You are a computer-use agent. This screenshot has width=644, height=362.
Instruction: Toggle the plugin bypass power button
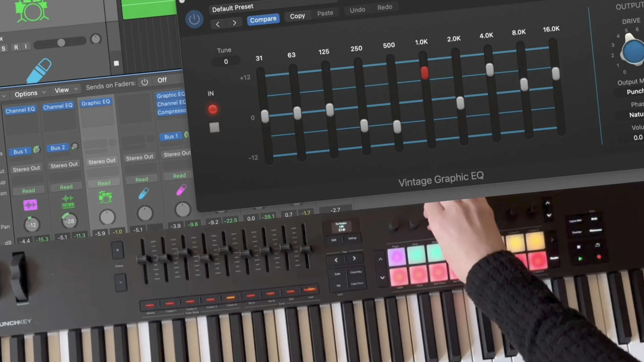[194, 19]
